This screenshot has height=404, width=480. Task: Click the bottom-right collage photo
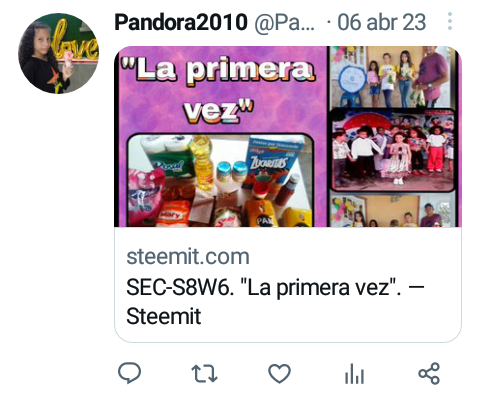[393, 210]
